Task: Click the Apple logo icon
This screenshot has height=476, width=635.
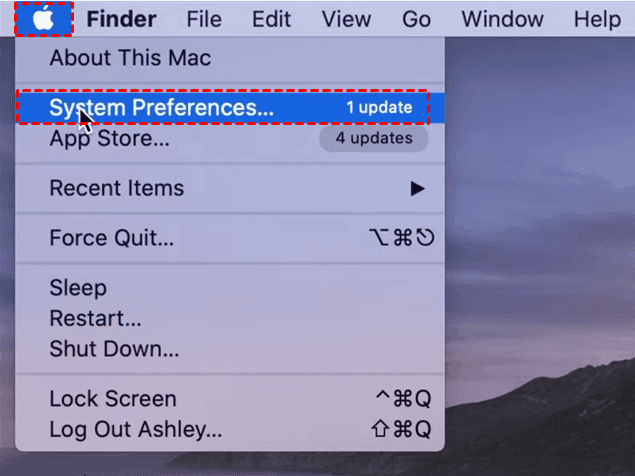Action: 44,19
